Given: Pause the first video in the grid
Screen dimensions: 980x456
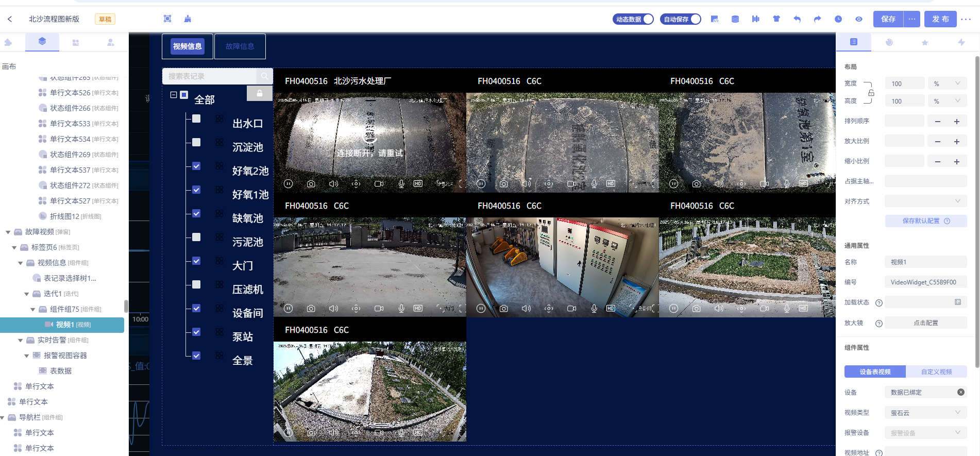Looking at the screenshot, I should pos(289,184).
